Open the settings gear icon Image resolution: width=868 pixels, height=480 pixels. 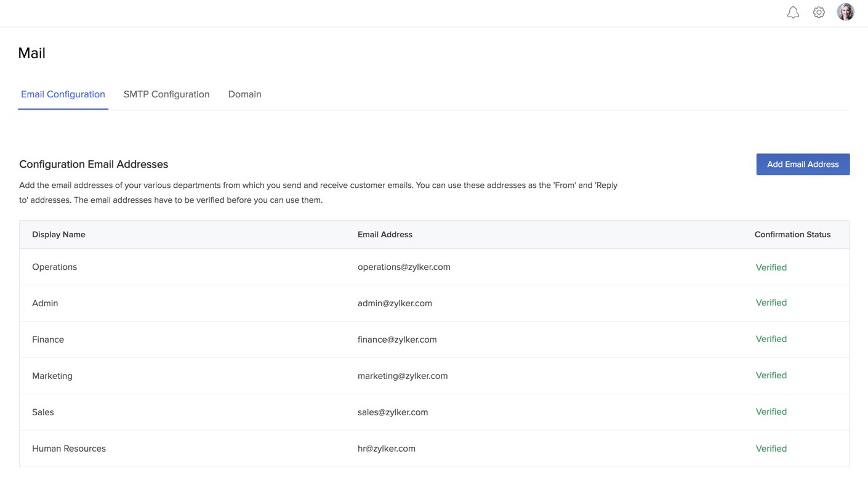[819, 12]
